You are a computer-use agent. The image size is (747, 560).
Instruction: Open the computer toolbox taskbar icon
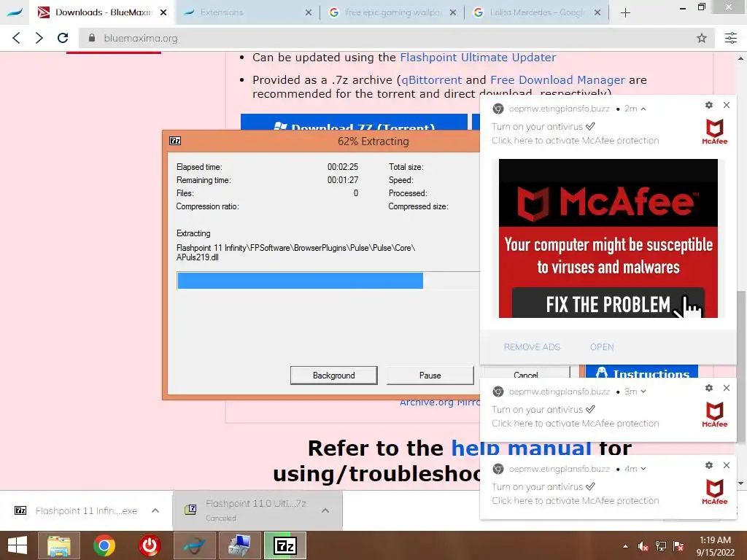239,545
